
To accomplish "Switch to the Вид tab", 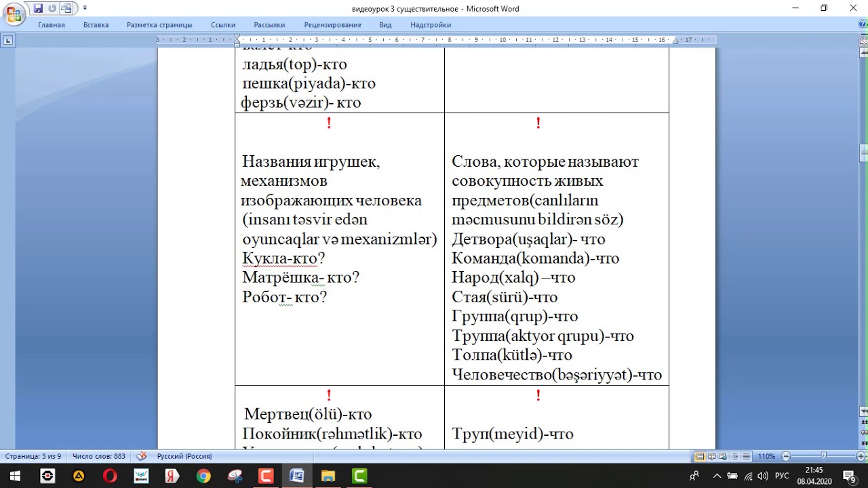I will pos(385,25).
